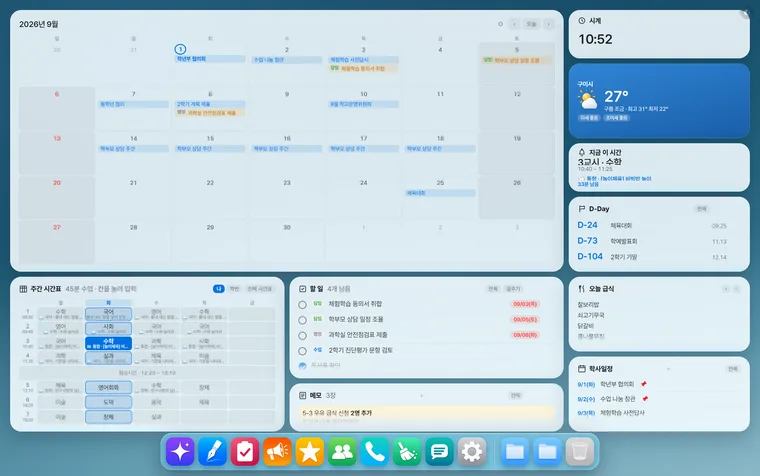760x476 pixels.
Task: Check off the 과학실 안전점검표 제출 task
Action: pos(302,335)
